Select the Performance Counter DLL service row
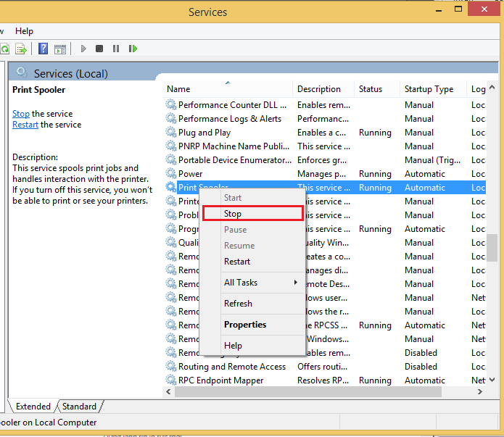The height and width of the screenshot is (437, 504). pyautogui.click(x=325, y=105)
